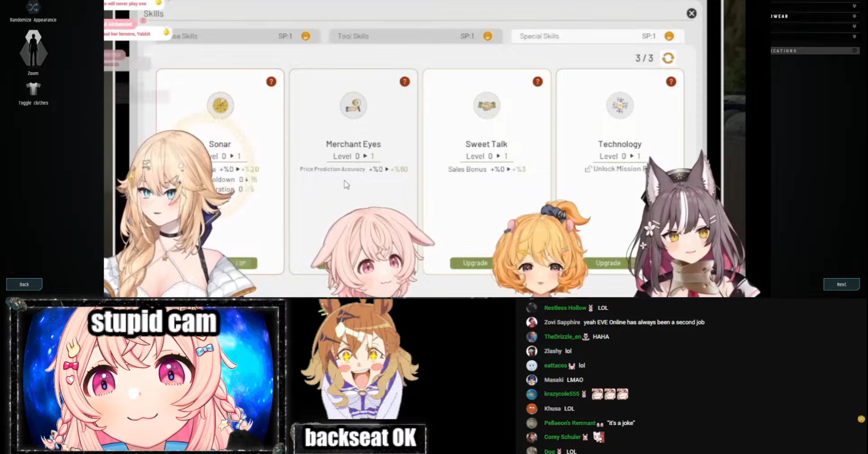This screenshot has height=454, width=868.
Task: Click Zovi Sapphire's chat avatar
Action: [x=532, y=322]
